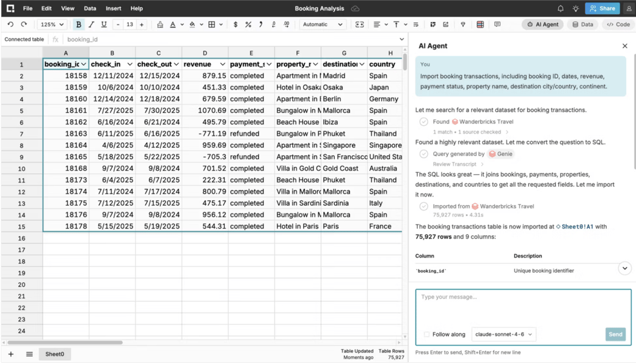Viewport: 636px width, 364px height.
Task: Click the undo arrow icon
Action: pos(10,24)
